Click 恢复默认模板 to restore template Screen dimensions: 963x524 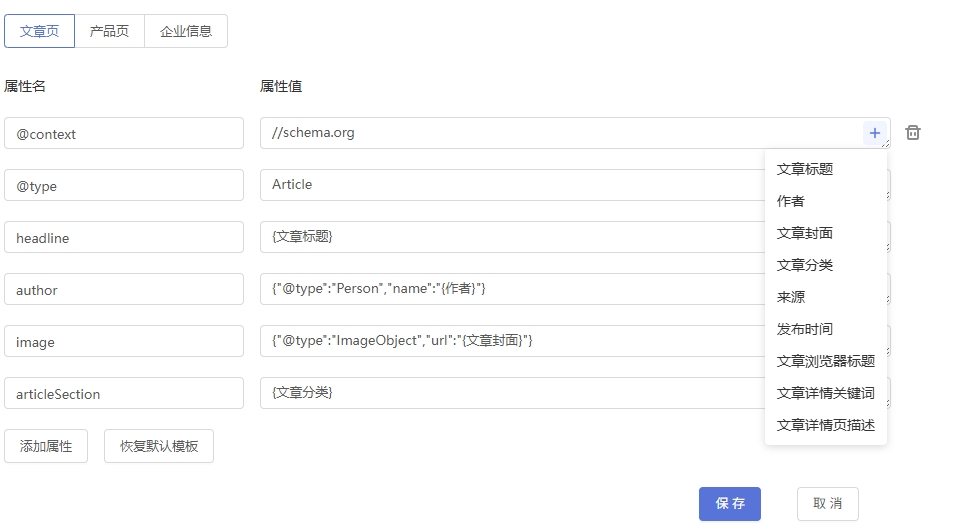click(x=158, y=446)
